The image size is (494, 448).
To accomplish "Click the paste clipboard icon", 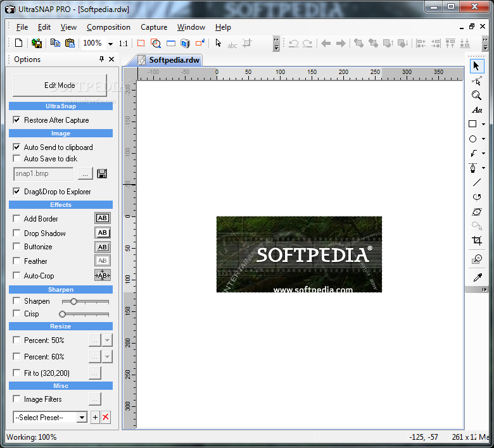I will [x=70, y=43].
